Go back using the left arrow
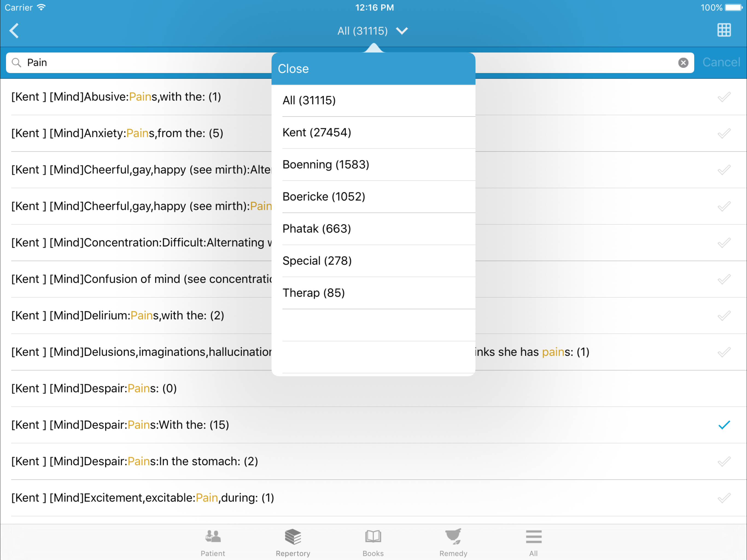Screen dimensions: 747x560 (x=14, y=31)
